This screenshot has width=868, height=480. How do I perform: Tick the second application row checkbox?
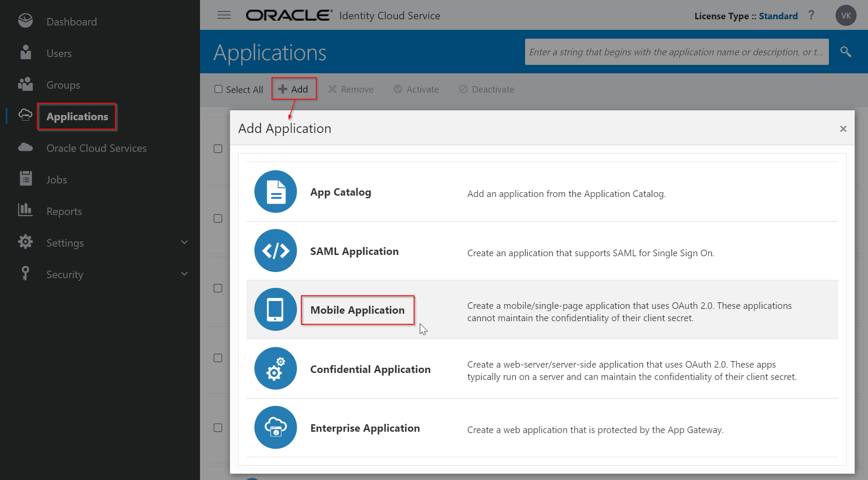coord(218,219)
